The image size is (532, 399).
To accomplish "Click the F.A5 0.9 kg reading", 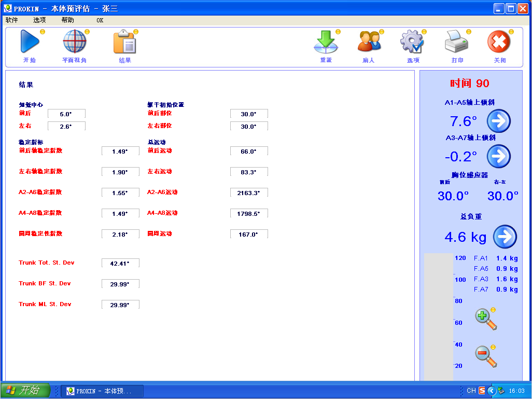I will click(496, 269).
